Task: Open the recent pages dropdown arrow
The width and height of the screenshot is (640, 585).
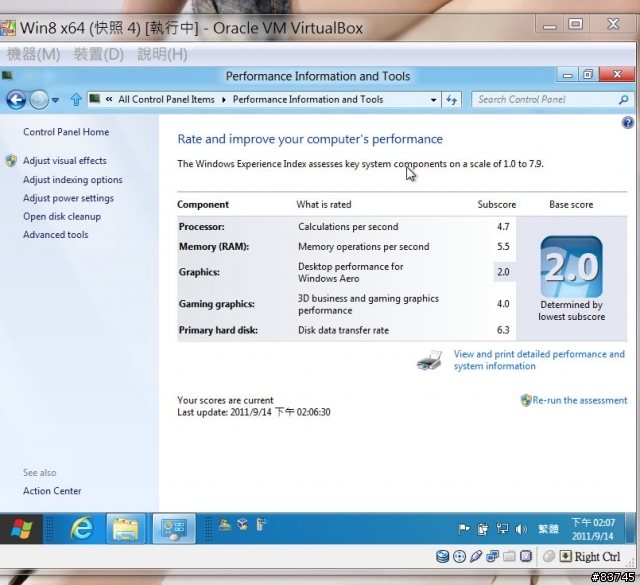Action: (56, 100)
